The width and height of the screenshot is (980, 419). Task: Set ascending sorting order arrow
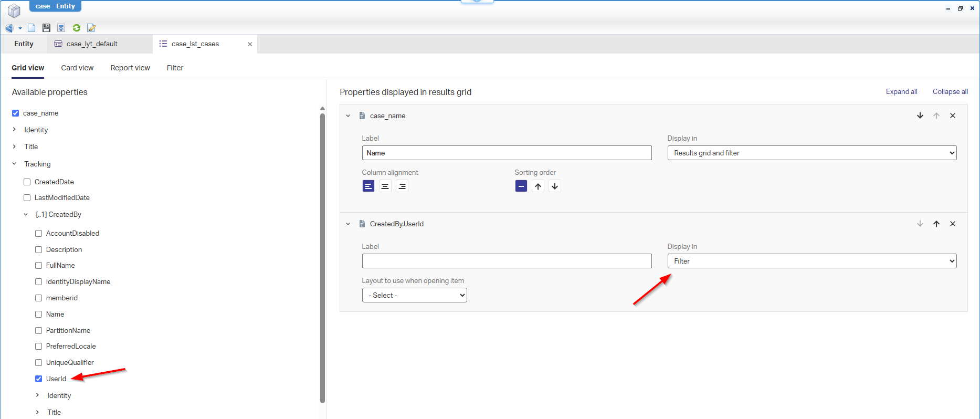coord(538,186)
